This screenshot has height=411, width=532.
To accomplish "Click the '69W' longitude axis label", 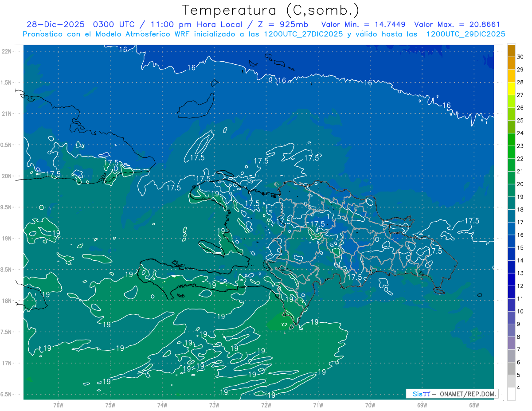I will (x=422, y=405).
